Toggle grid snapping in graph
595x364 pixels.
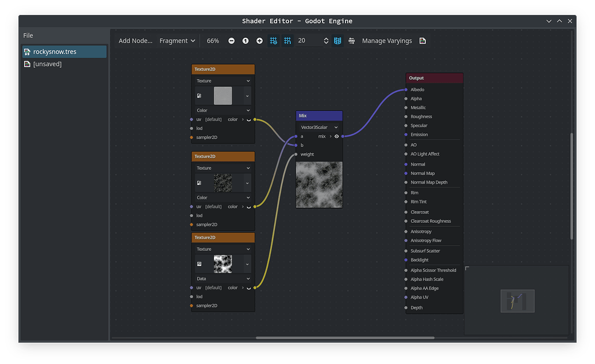[x=287, y=41]
